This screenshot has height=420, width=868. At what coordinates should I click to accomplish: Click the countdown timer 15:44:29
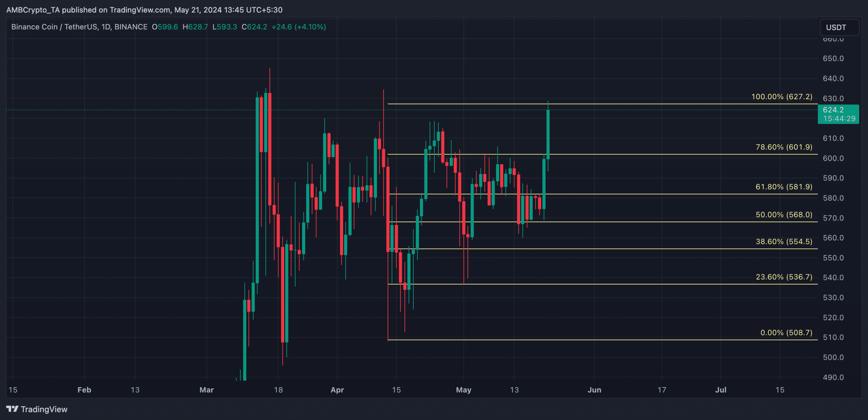click(x=839, y=119)
